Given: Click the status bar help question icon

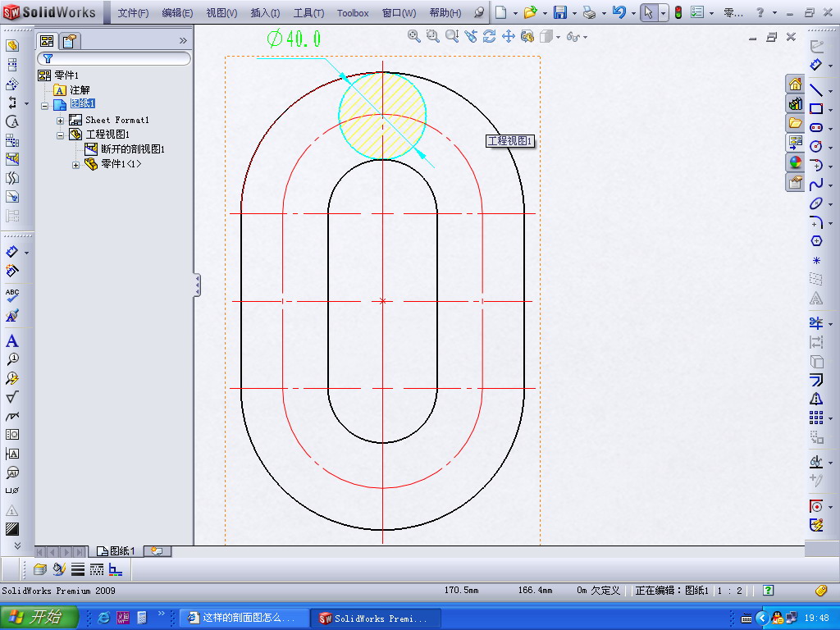Looking at the screenshot, I should (768, 591).
